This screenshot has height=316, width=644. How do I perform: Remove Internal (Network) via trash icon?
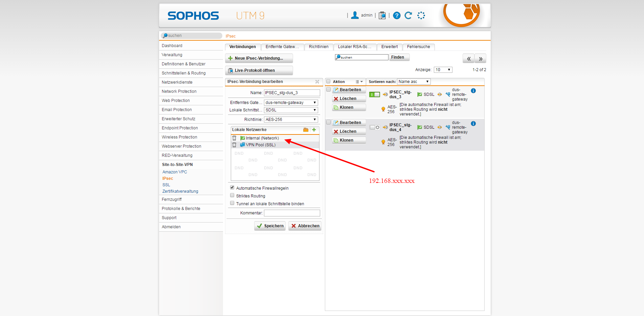234,138
